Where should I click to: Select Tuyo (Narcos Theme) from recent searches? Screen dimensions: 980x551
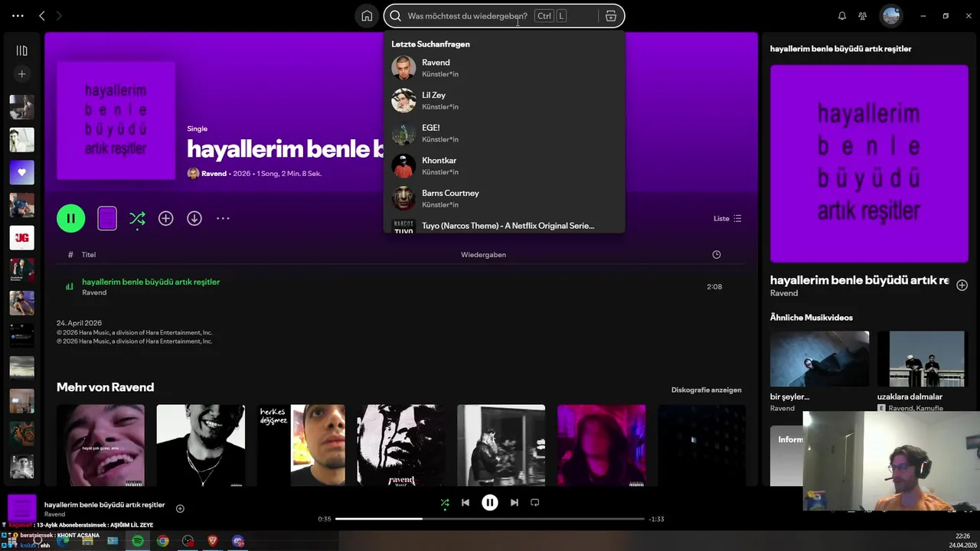coord(504,226)
